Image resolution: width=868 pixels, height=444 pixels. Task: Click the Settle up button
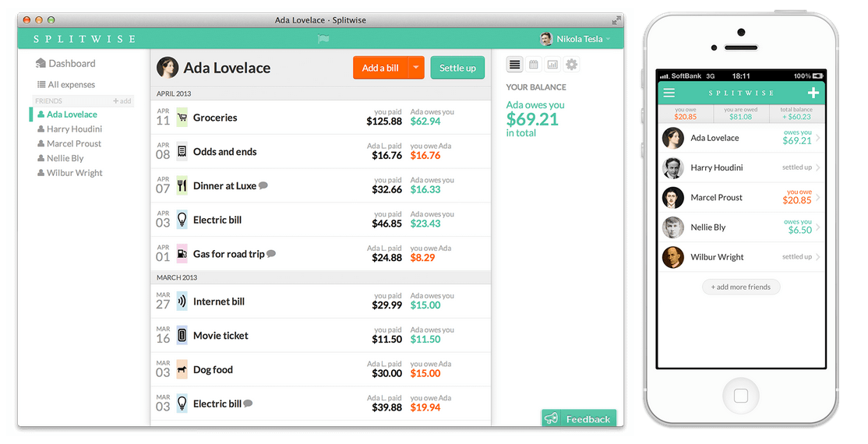tap(457, 68)
